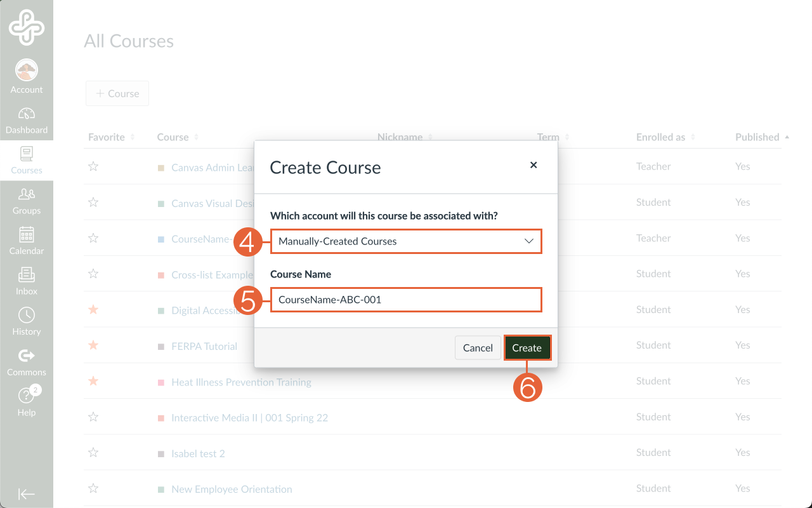The height and width of the screenshot is (508, 812).
Task: Open the Canvas Visual Design course link
Action: click(x=213, y=203)
